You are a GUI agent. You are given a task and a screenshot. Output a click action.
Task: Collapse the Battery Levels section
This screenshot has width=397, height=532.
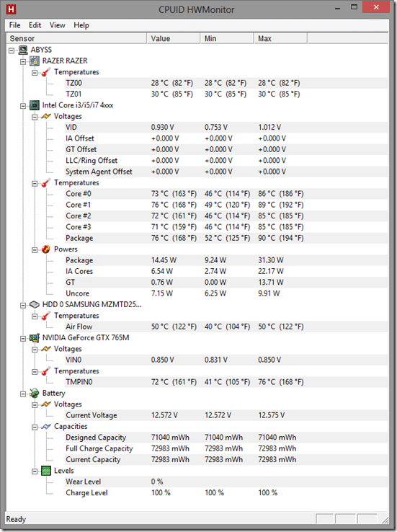click(35, 471)
